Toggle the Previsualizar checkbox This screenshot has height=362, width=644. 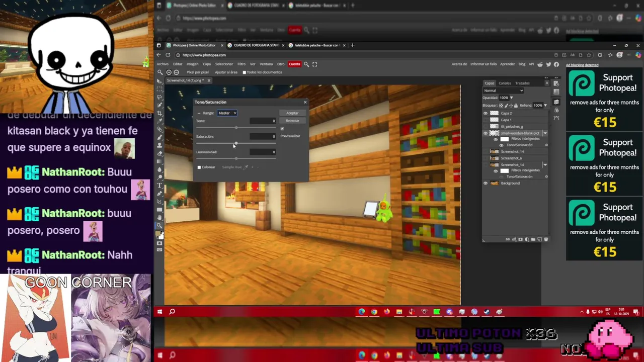click(282, 129)
